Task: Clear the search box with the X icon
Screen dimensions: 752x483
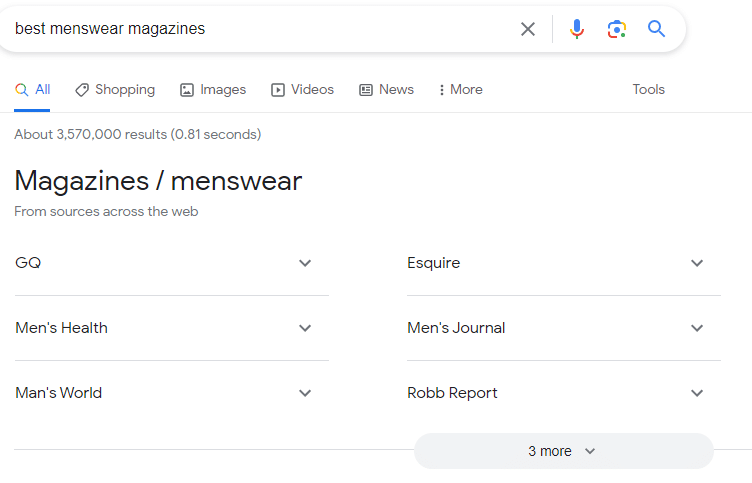Action: coord(528,29)
